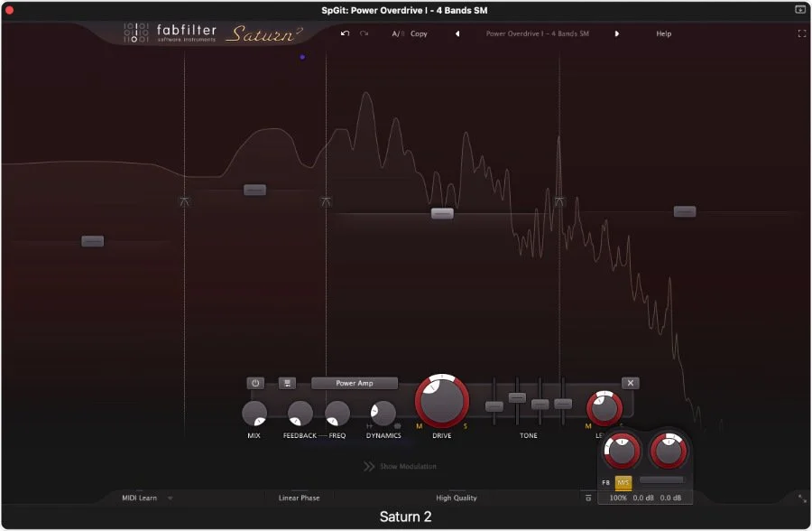
Task: Toggle High Quality mode
Action: click(x=456, y=498)
